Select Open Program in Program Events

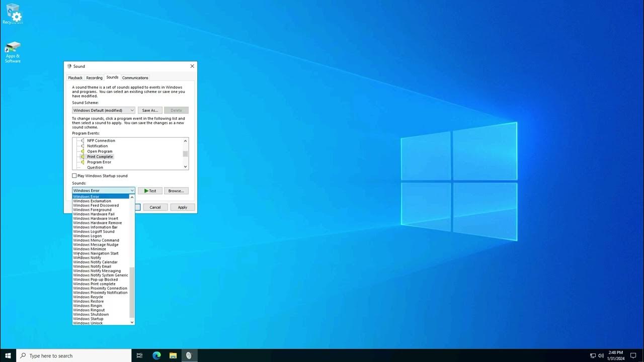pyautogui.click(x=100, y=151)
